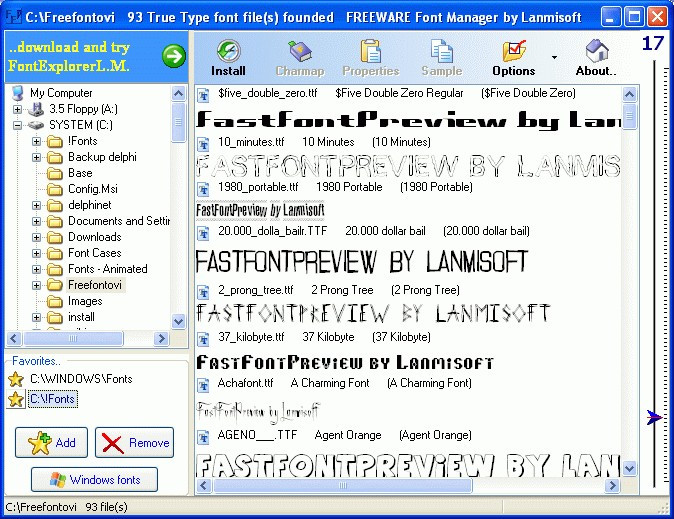Expand the Backup delphi folder node
The height and width of the screenshot is (519, 674).
pyautogui.click(x=37, y=157)
